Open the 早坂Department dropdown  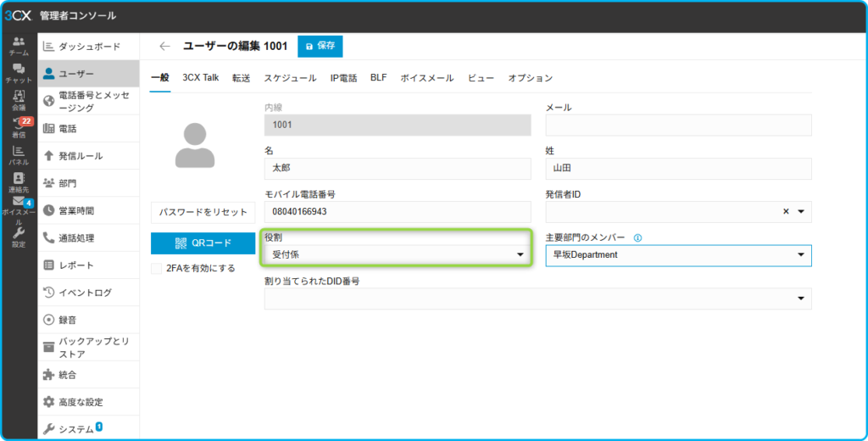[678, 254]
